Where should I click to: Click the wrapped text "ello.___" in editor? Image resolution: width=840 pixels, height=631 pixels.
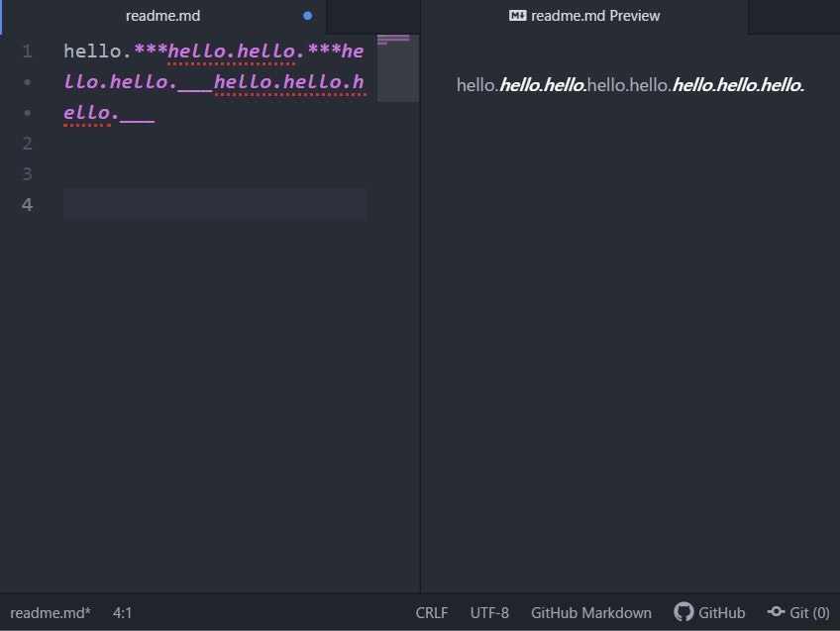pos(109,113)
